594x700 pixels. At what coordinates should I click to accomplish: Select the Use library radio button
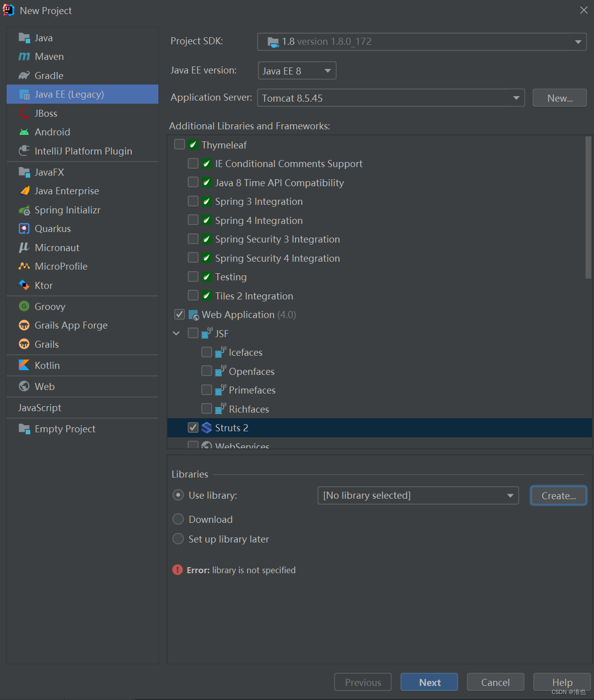click(178, 495)
